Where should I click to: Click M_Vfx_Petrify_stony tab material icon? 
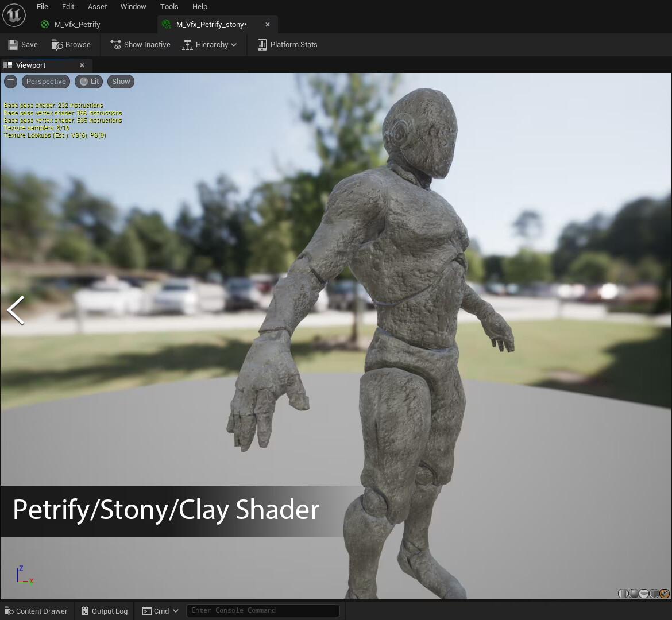167,25
